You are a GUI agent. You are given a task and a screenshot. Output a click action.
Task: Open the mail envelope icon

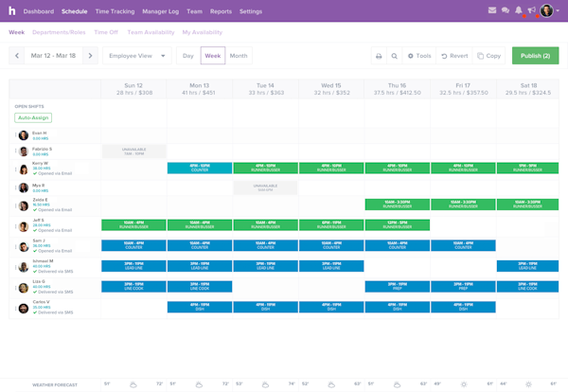pos(492,11)
